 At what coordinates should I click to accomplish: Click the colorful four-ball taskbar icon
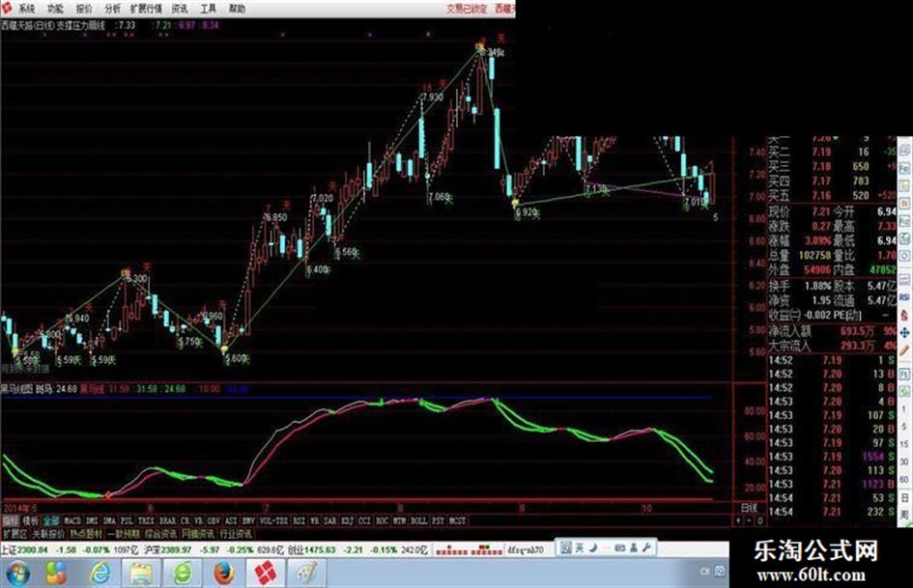[x=56, y=574]
